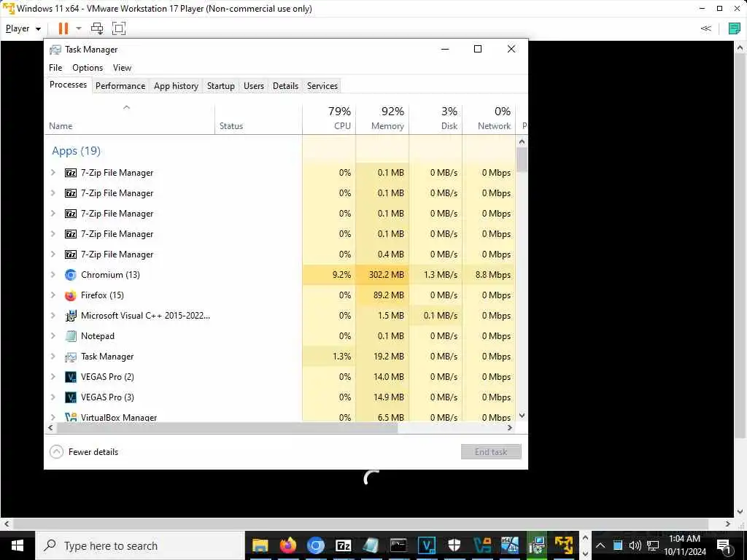Switch to Services tab
Screen dimensions: 747x560
322,86
